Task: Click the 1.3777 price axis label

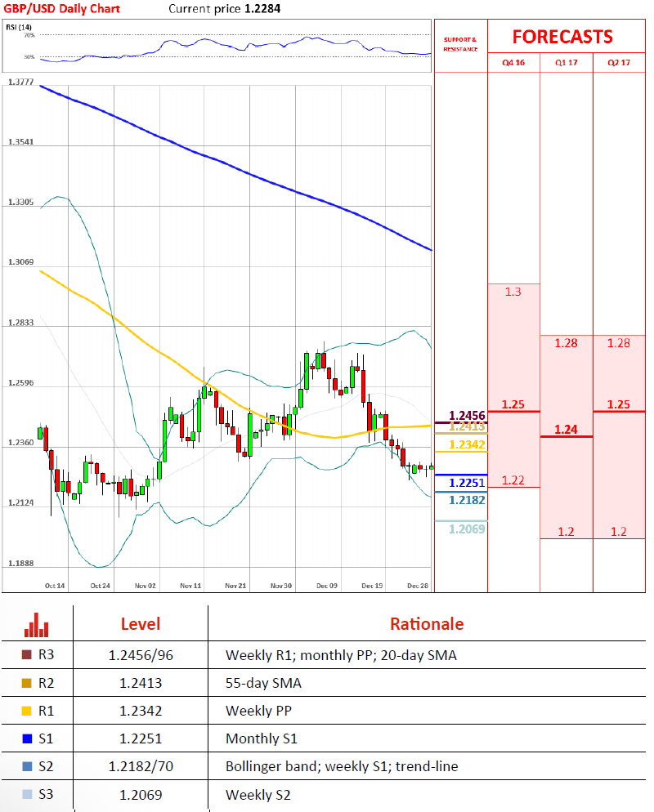Action: pos(20,82)
